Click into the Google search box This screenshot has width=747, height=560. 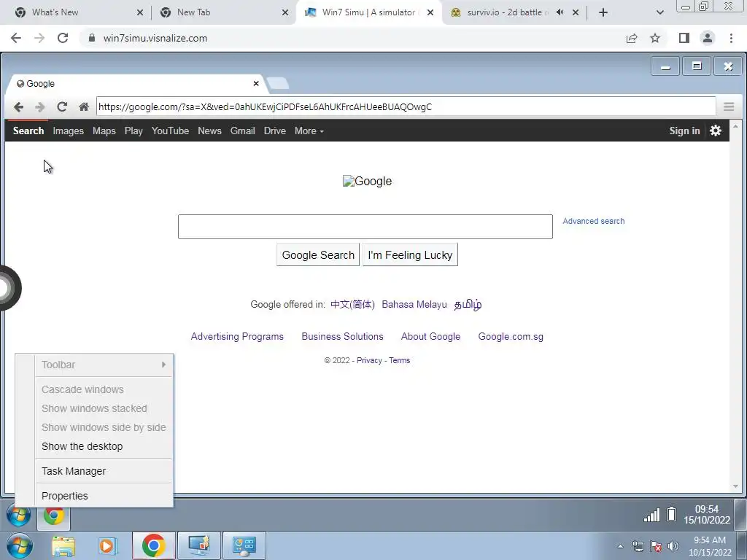click(x=365, y=227)
